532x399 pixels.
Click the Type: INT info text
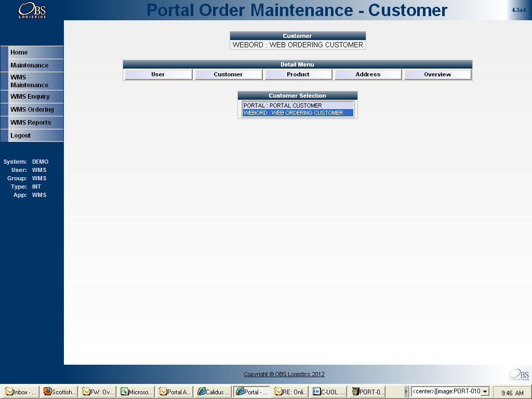26,187
